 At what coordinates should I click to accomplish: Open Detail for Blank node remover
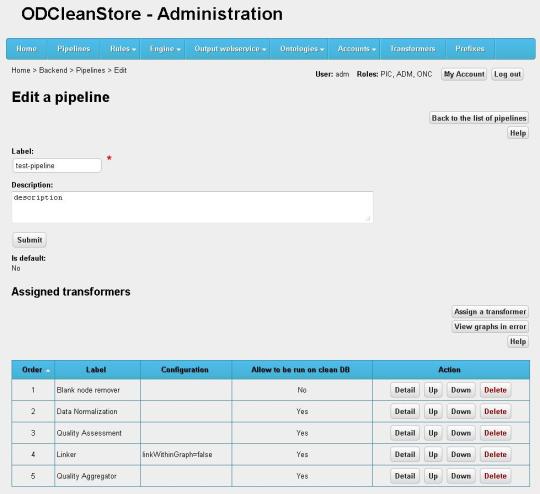click(x=405, y=390)
